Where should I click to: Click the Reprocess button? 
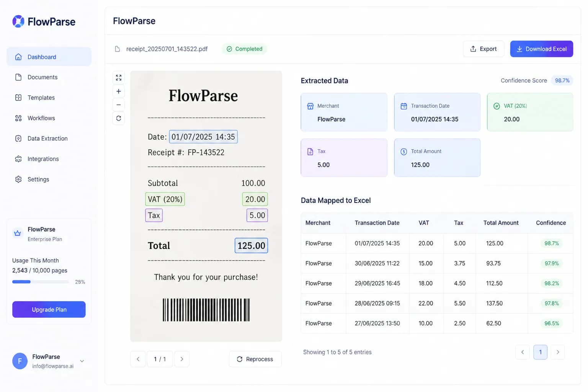255,359
